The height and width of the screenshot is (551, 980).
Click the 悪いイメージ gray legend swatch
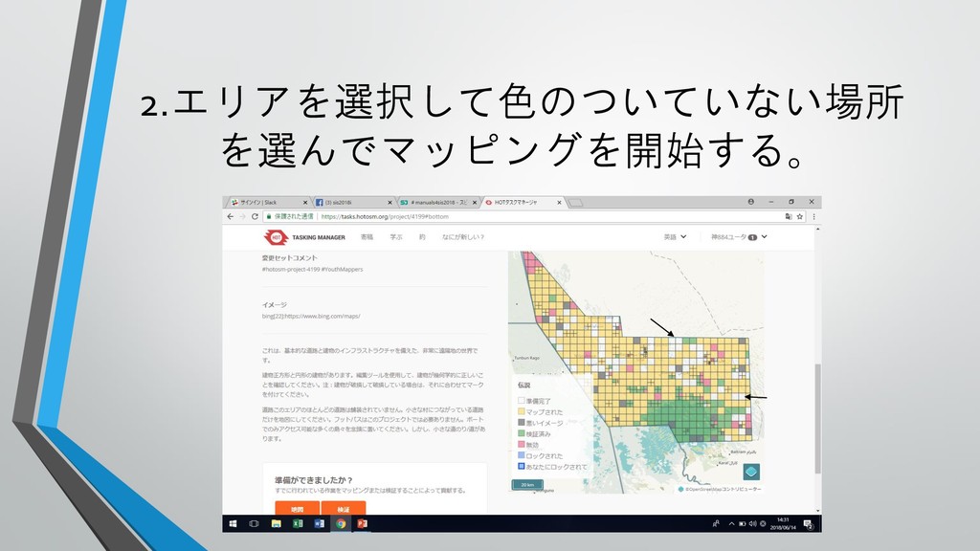(x=522, y=423)
